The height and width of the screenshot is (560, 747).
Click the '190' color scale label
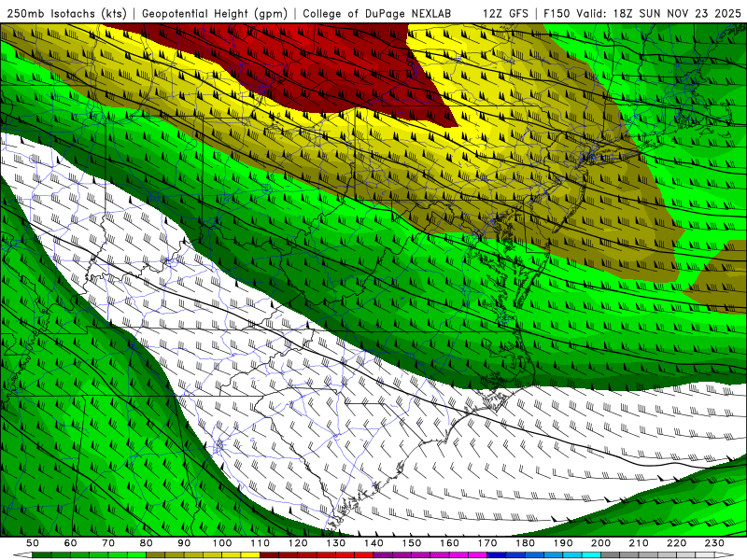click(563, 543)
